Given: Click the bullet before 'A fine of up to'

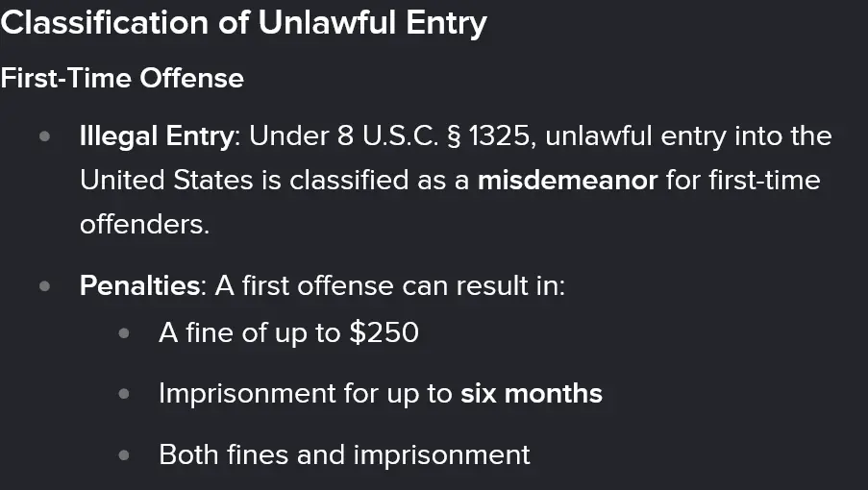Looking at the screenshot, I should pos(123,333).
